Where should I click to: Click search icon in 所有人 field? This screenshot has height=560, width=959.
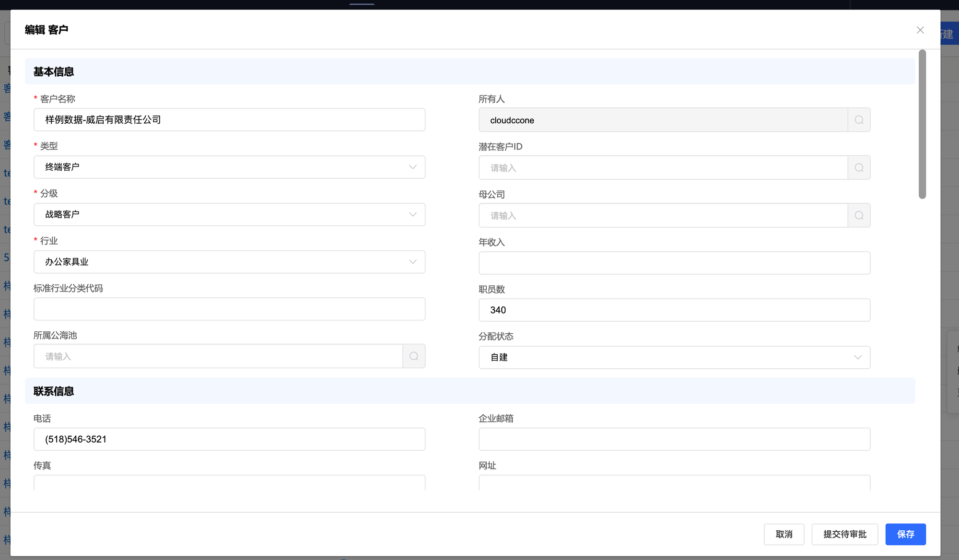tap(859, 120)
